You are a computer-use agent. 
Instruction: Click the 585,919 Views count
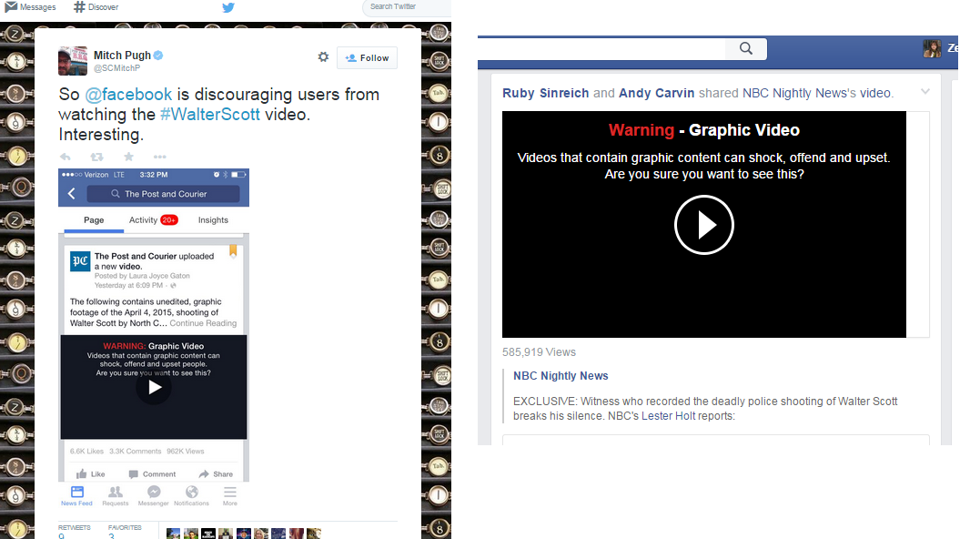pyautogui.click(x=539, y=352)
